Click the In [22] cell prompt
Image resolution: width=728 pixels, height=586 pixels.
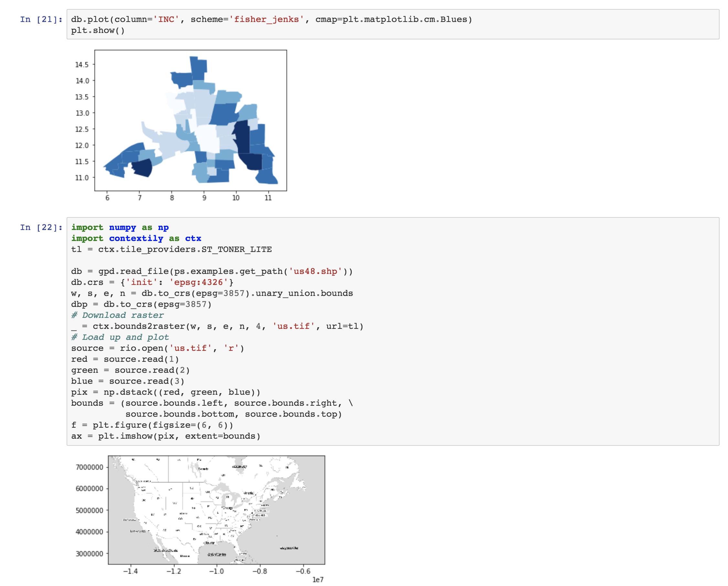[x=41, y=227]
